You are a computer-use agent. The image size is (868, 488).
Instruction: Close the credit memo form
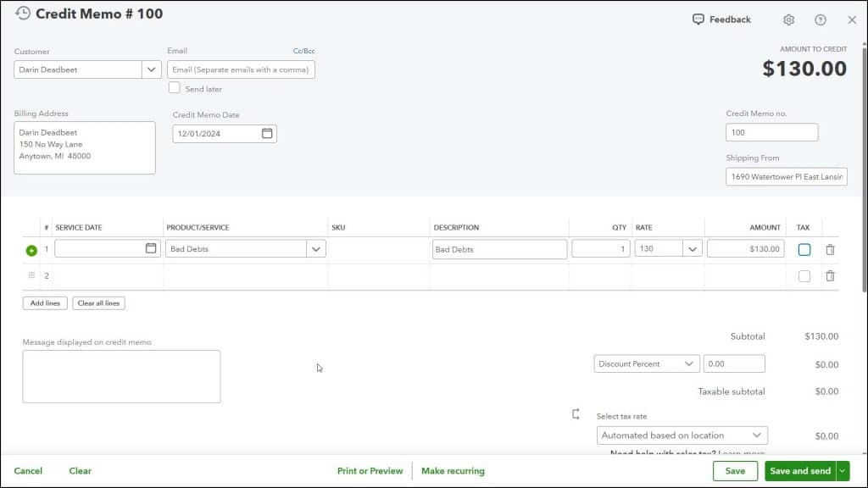tap(852, 20)
